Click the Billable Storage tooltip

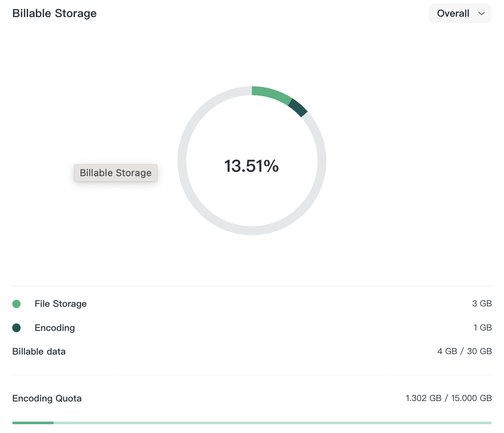pyautogui.click(x=116, y=173)
